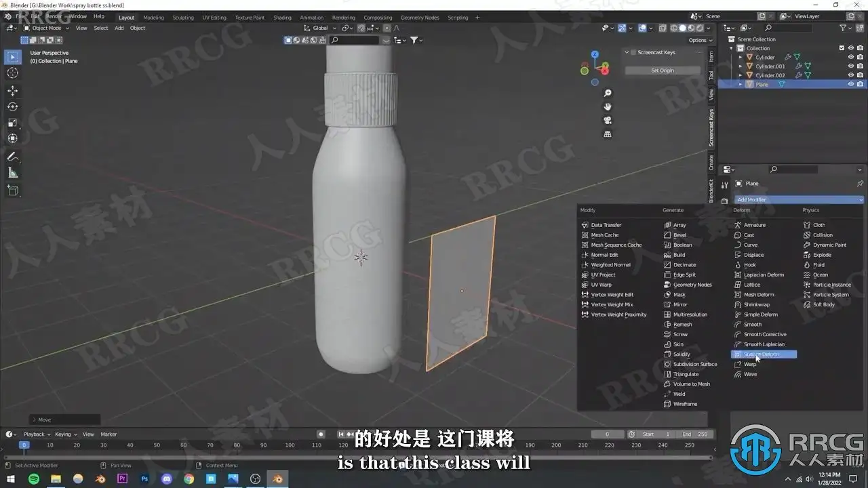This screenshot has width=868, height=488.
Task: Toggle the camera view icon
Action: [x=608, y=120]
